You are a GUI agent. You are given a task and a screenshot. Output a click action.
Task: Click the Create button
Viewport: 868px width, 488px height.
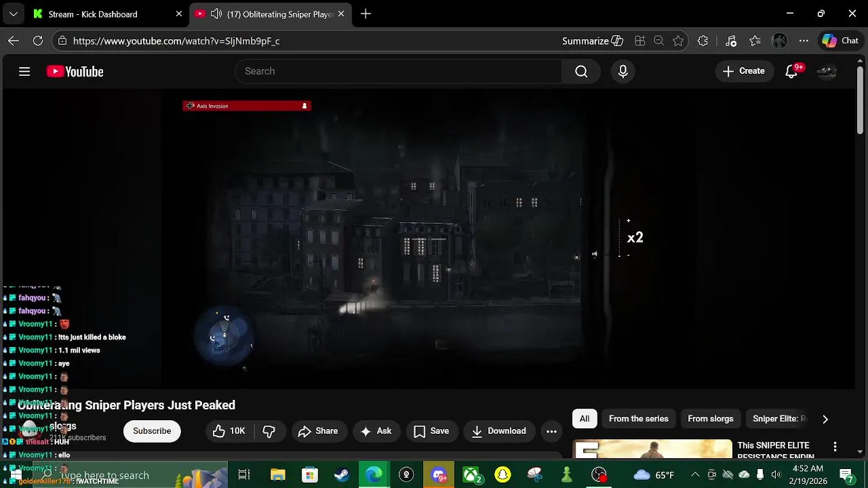tap(744, 71)
